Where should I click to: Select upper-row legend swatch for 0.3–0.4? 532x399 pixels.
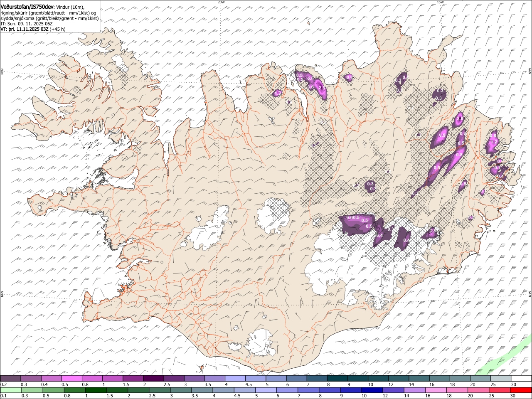click(31, 379)
